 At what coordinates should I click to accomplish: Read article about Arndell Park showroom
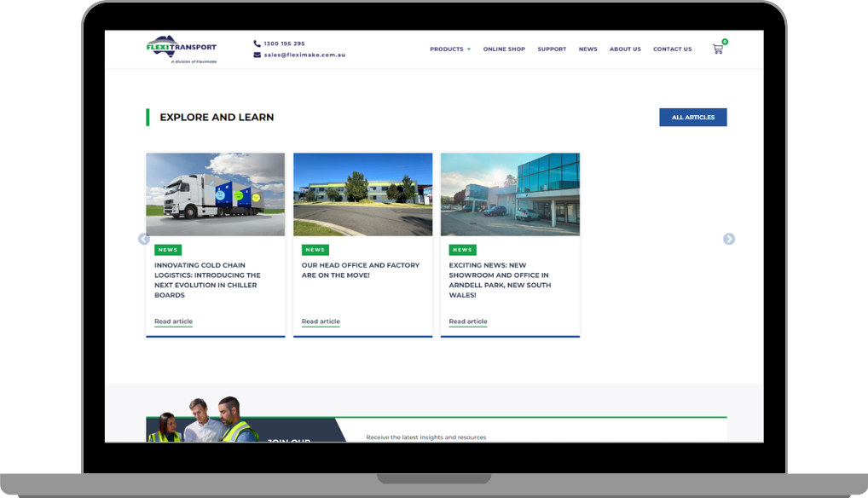468,321
